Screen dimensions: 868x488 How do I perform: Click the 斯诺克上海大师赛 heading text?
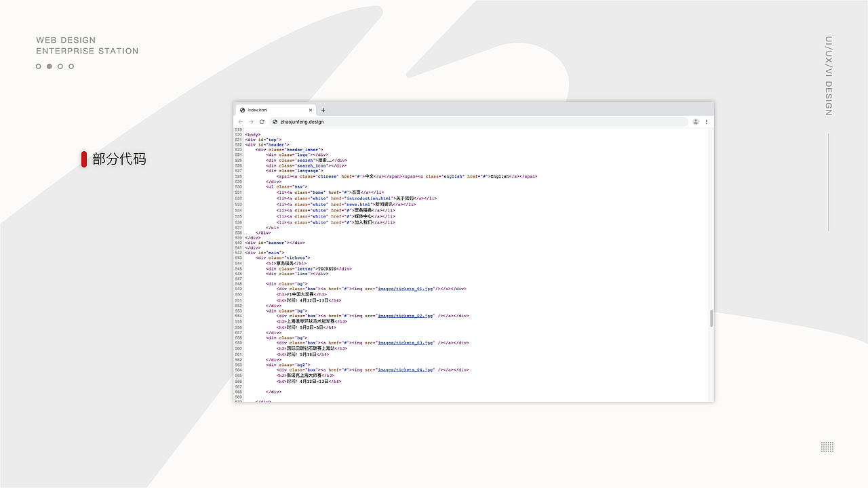[304, 375]
